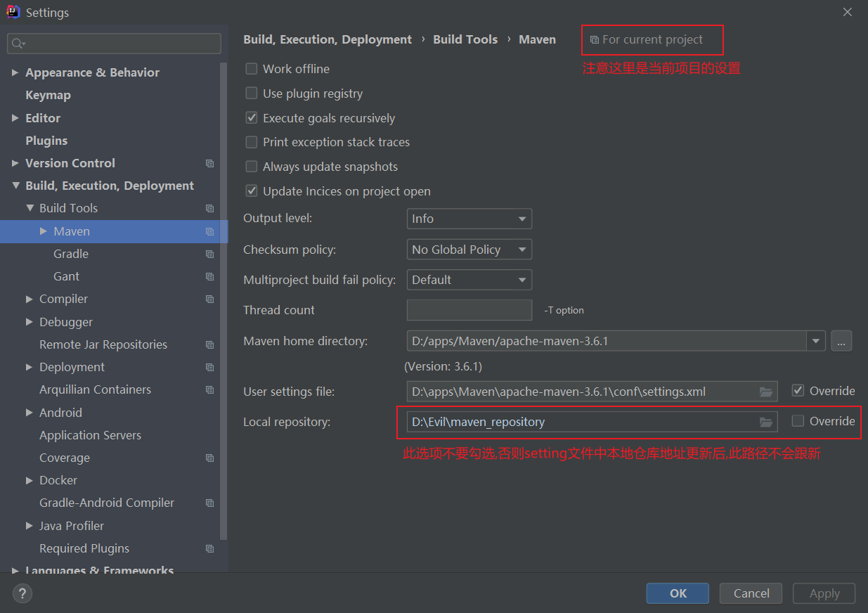Uncheck Execute goals recursively
The width and height of the screenshot is (868, 613).
251,117
